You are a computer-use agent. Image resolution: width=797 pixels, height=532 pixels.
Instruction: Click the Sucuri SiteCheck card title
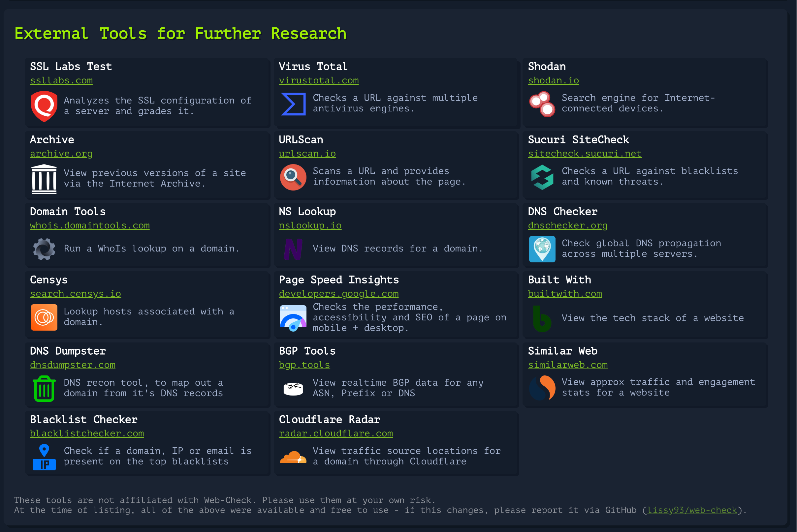click(578, 140)
